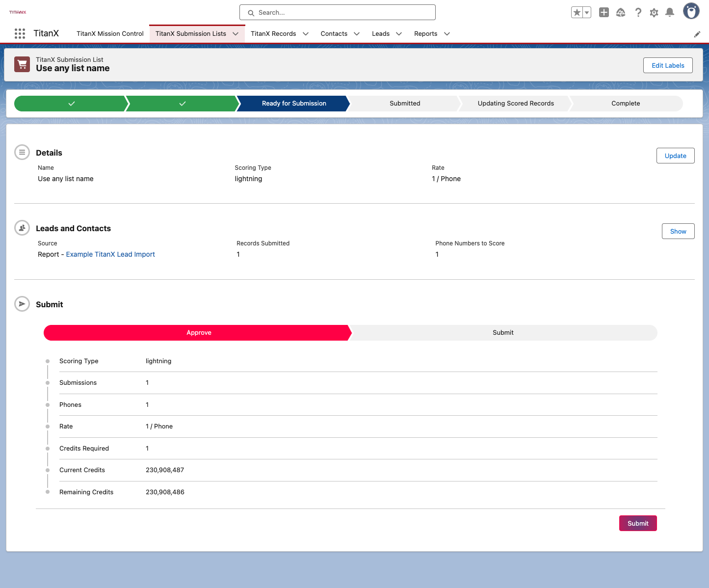Click the TitanX logo in header
The width and height of the screenshot is (709, 588).
point(18,12)
